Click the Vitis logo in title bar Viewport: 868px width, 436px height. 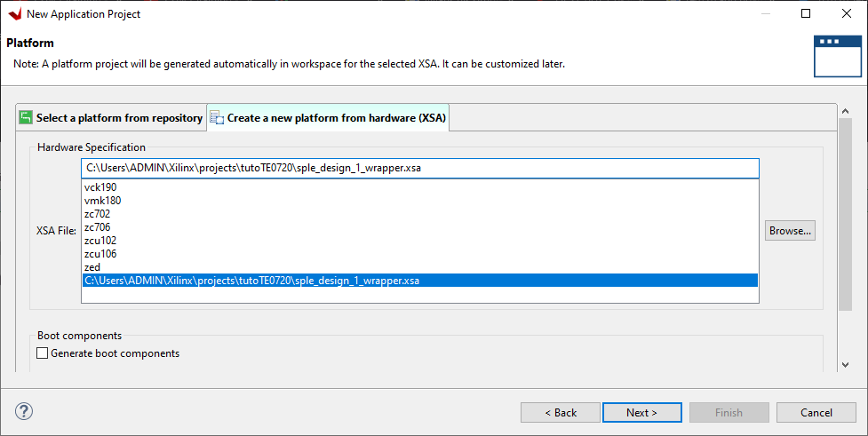pyautogui.click(x=15, y=14)
